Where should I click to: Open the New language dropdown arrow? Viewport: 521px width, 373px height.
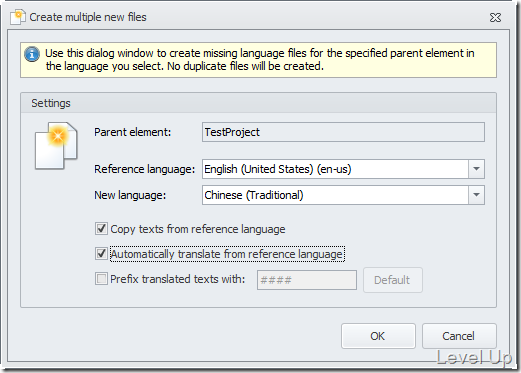pos(476,195)
